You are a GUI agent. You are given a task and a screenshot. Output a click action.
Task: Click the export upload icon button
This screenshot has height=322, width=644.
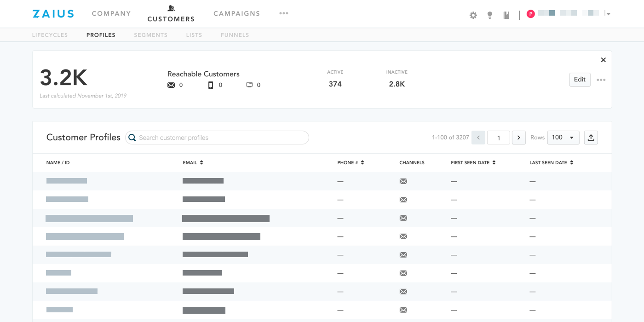point(591,138)
